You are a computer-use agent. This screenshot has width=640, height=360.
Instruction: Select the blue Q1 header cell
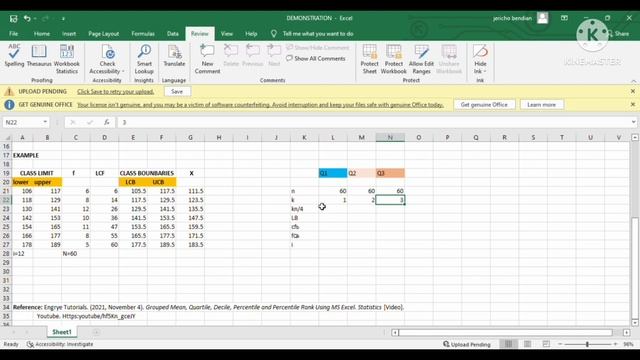(333, 173)
